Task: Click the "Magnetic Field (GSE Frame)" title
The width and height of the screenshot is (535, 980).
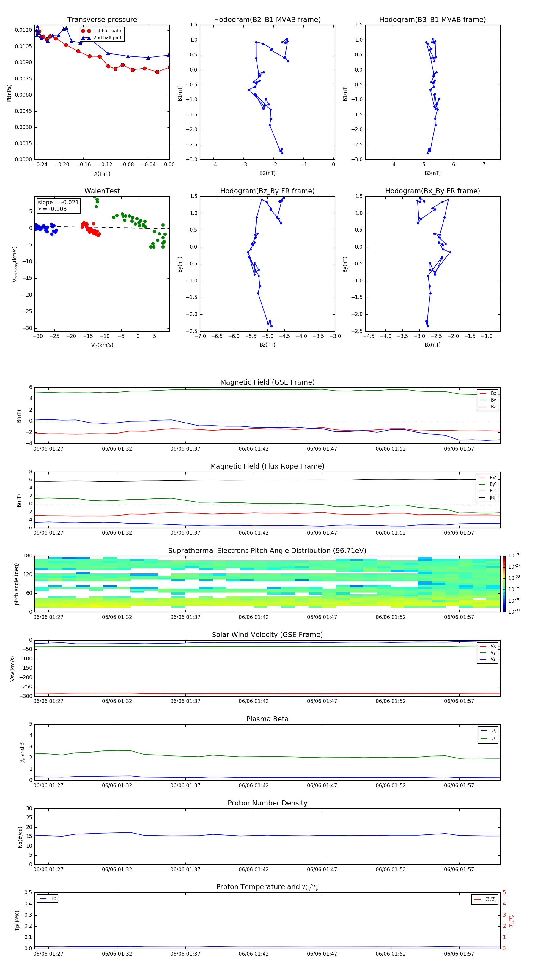Action: point(267,382)
